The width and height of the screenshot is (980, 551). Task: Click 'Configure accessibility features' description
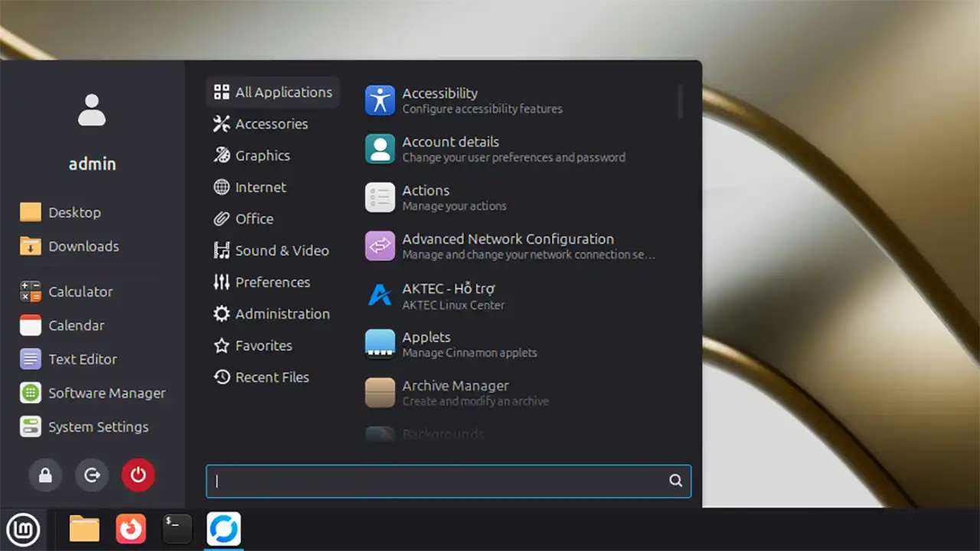(482, 109)
